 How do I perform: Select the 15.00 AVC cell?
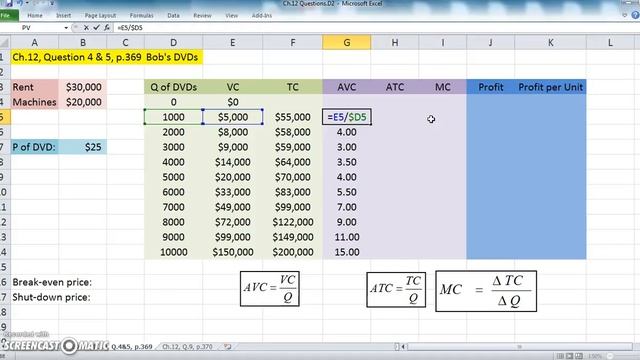(x=347, y=252)
